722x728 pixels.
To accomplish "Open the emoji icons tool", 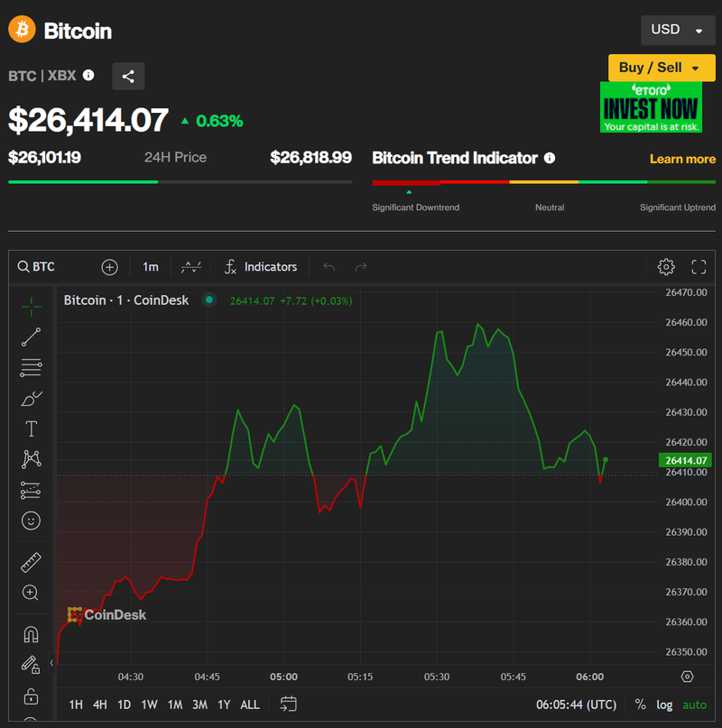I will pos(31,521).
